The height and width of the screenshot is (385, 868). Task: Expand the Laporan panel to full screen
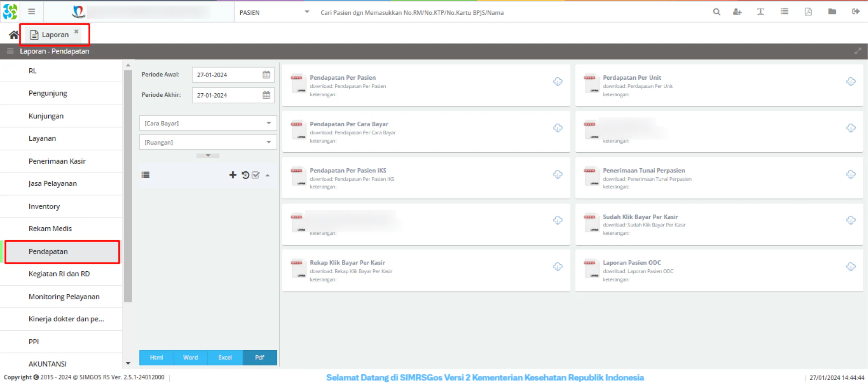(x=858, y=51)
